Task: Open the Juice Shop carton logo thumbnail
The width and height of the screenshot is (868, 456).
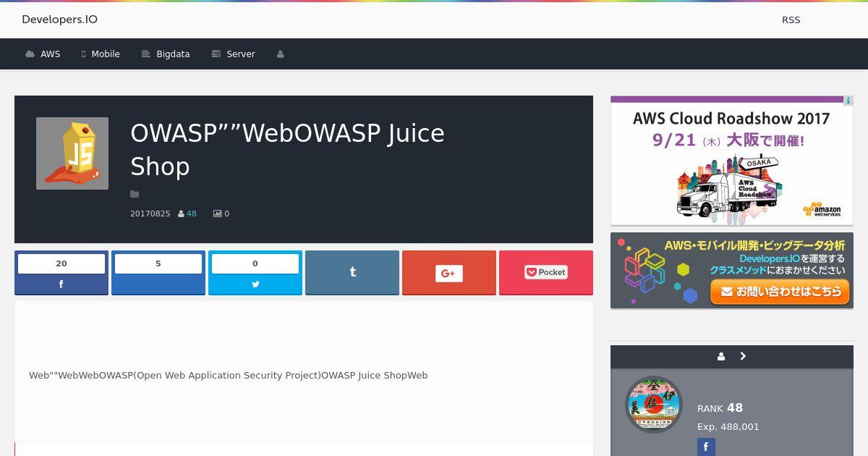Action: tap(72, 153)
